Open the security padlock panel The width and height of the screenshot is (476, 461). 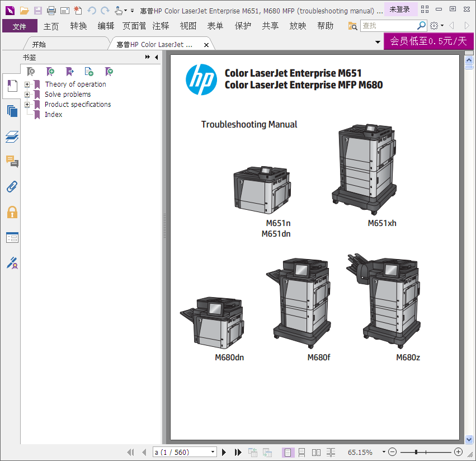(x=12, y=212)
